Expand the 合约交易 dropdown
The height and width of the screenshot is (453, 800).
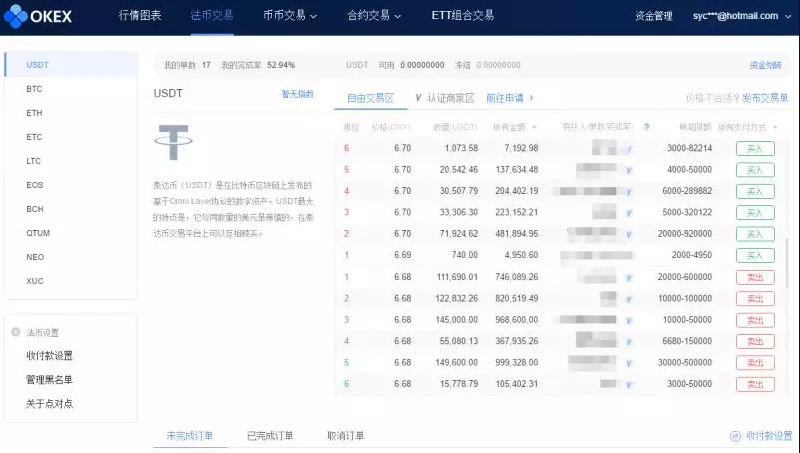pos(373,15)
